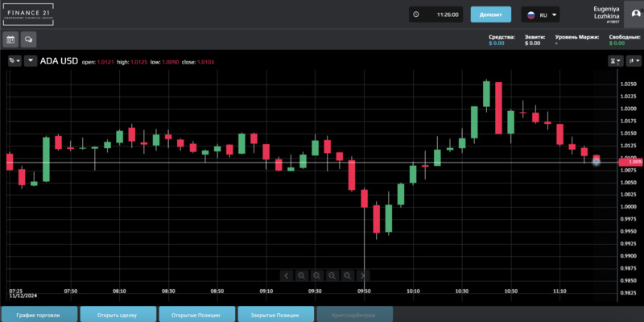Click the first magnifier in chart zoom bar
644x322 pixels.
click(301, 275)
